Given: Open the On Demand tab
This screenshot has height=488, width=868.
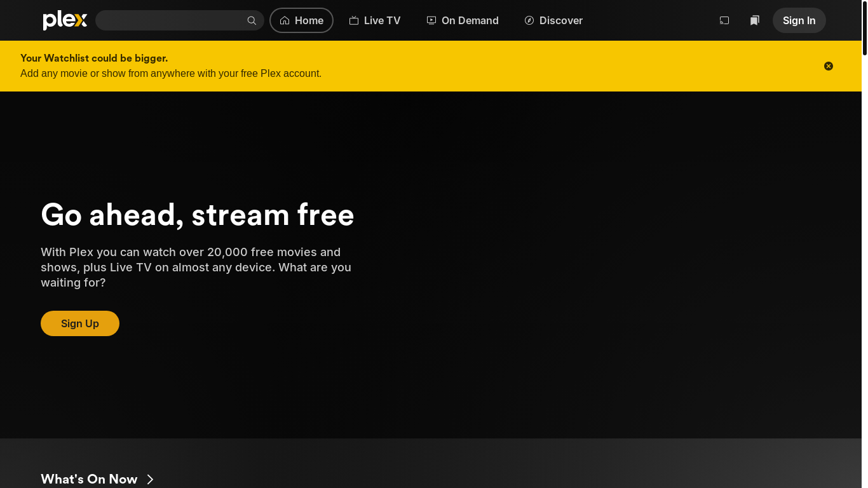Looking at the screenshot, I should click(463, 20).
